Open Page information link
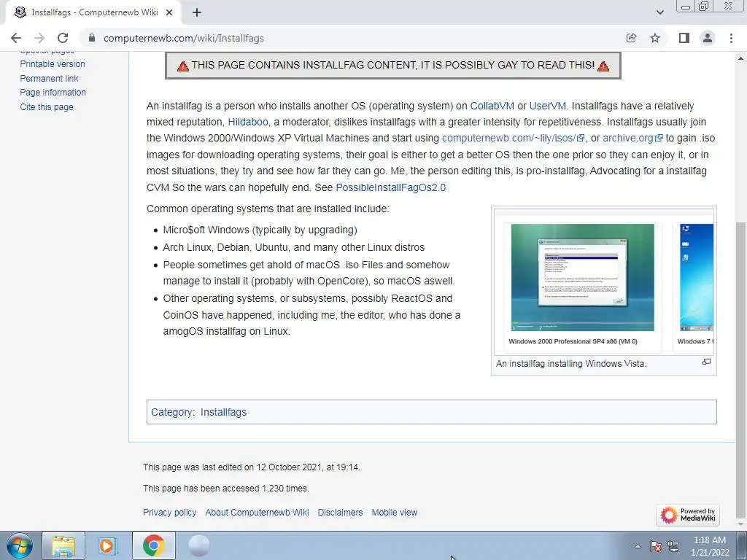 click(x=53, y=93)
